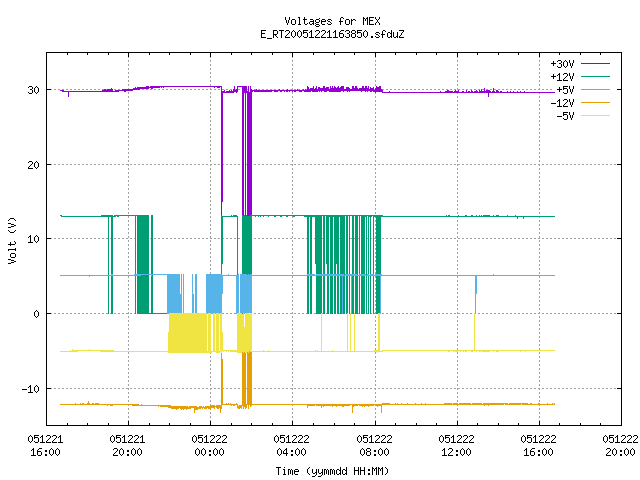Click the y-axis tick value 10
This screenshot has height=480, width=640.
(x=33, y=239)
